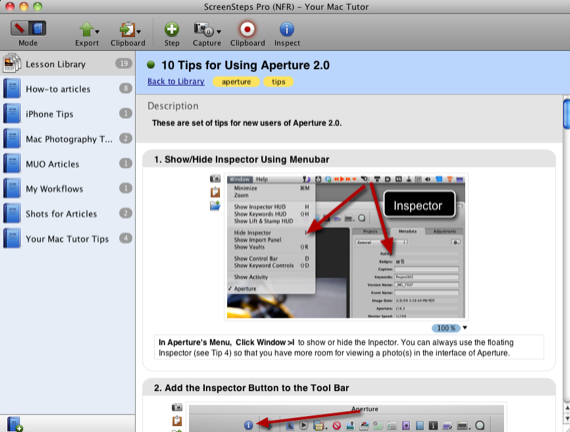
Task: Click the tips tag
Action: click(x=278, y=82)
